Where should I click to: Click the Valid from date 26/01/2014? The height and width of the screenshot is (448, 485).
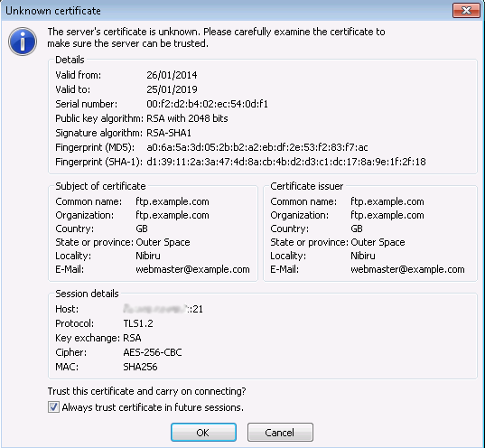click(172, 75)
